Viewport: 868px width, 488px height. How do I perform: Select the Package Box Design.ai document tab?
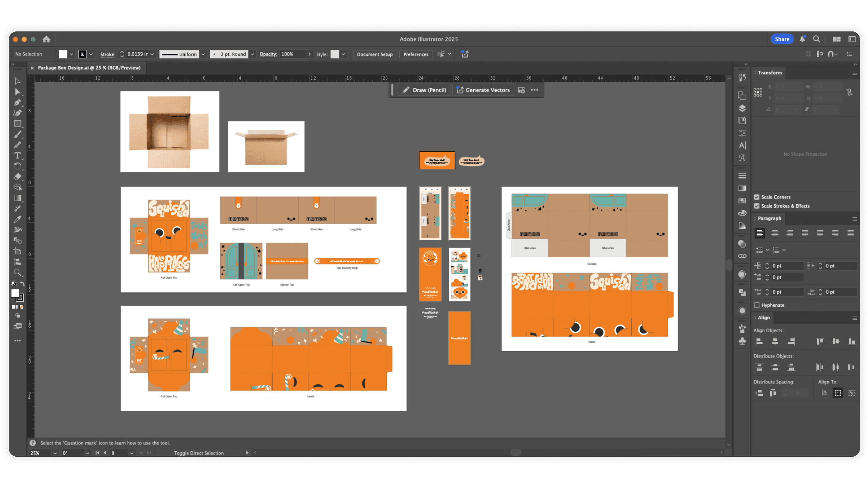coord(89,68)
